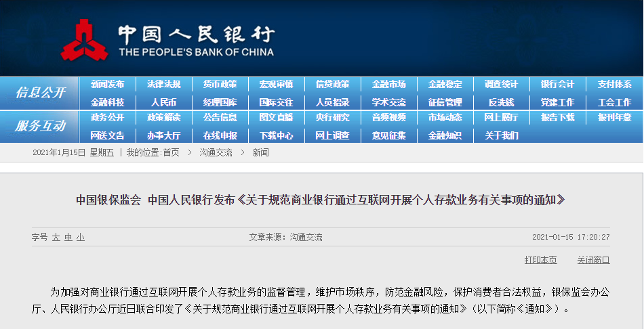Click 关闭窗口 link
This screenshot has height=329, width=644.
pos(593,260)
